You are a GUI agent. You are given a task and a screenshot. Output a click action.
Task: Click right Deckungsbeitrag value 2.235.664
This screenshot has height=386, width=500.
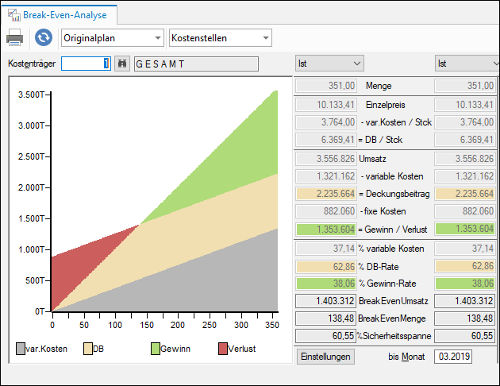click(465, 194)
